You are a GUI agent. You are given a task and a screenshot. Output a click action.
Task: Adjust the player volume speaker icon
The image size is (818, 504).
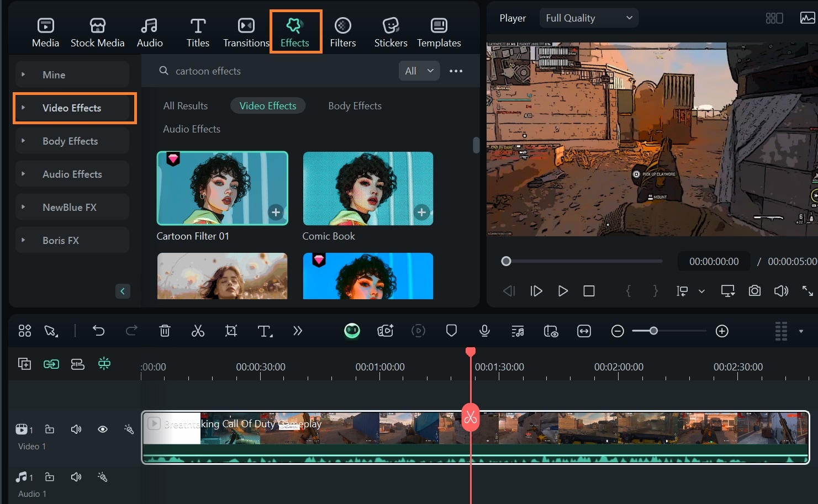coord(781,291)
